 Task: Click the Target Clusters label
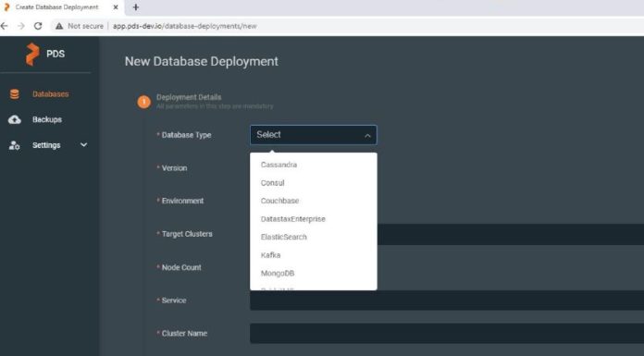click(x=187, y=234)
